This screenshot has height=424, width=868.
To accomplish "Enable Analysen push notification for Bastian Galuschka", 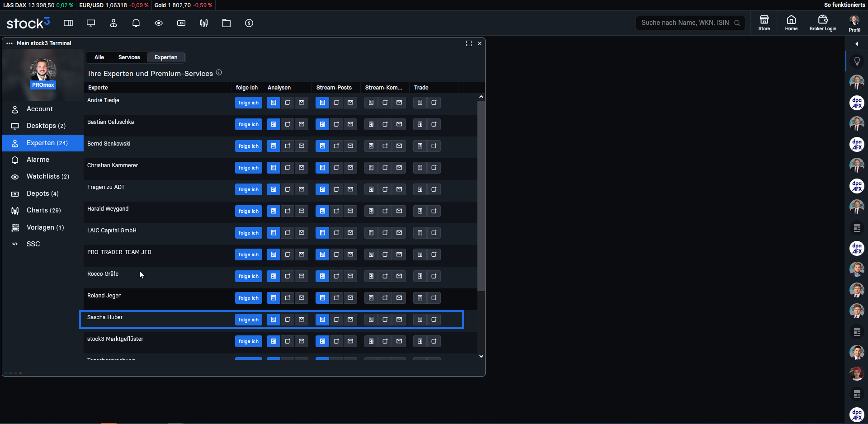I will click(287, 124).
